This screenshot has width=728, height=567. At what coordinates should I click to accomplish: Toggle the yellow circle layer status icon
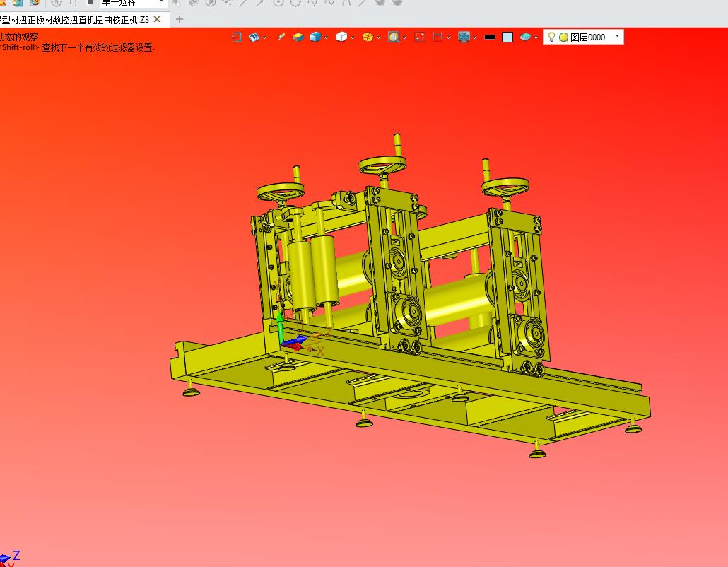563,37
